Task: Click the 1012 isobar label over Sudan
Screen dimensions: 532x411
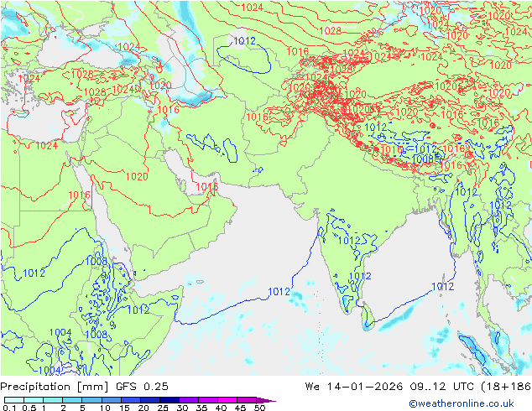Action: [x=34, y=273]
